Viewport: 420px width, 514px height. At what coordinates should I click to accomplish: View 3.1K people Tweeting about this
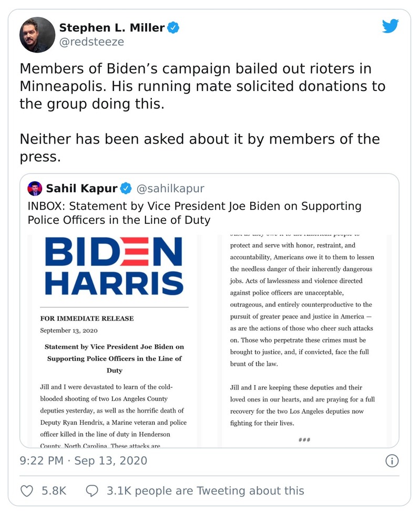pos(205,491)
